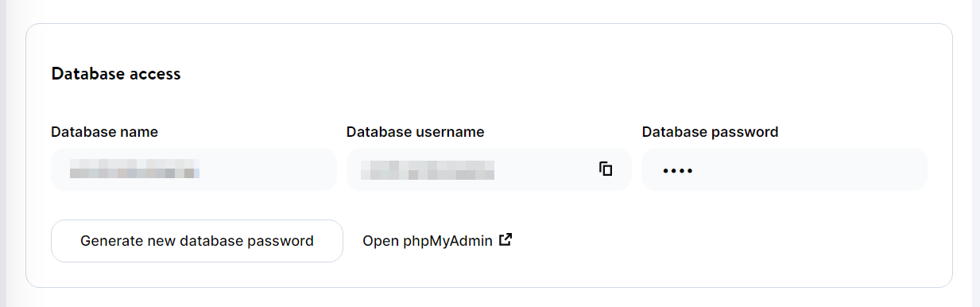Click the gray strip at right edge
Screen dimensions: 980x307
[976, 153]
